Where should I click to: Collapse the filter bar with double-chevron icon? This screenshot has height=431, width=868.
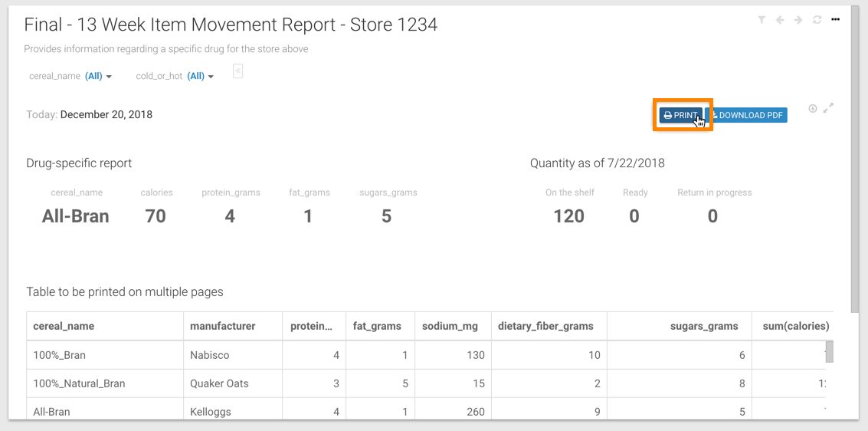click(238, 71)
